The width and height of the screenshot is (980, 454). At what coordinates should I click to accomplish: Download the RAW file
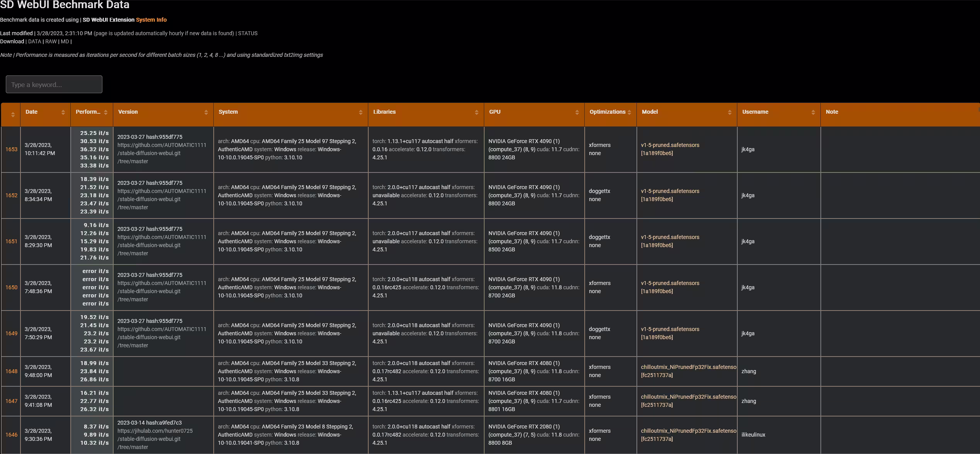click(x=51, y=41)
